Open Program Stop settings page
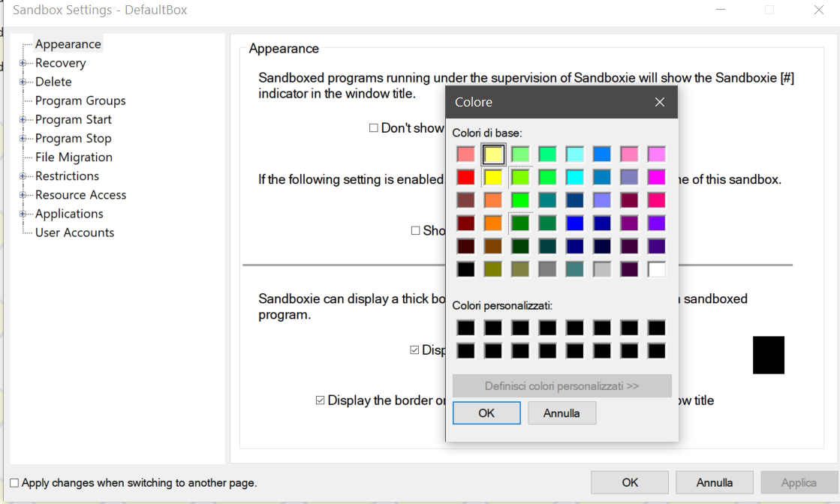The width and height of the screenshot is (840, 504). click(x=74, y=138)
